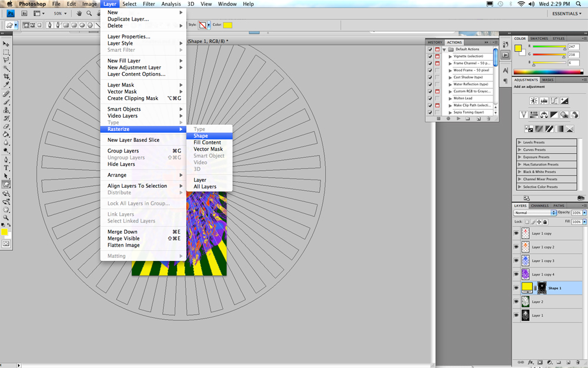The height and width of the screenshot is (368, 588).
Task: Toggle visibility of the Shape 1 layer
Action: coord(516,288)
